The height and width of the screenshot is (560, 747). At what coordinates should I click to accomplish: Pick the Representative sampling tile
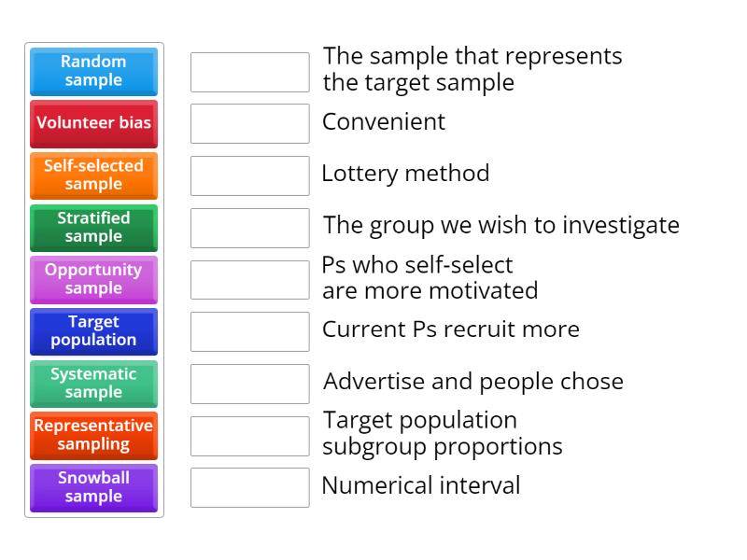(x=93, y=435)
